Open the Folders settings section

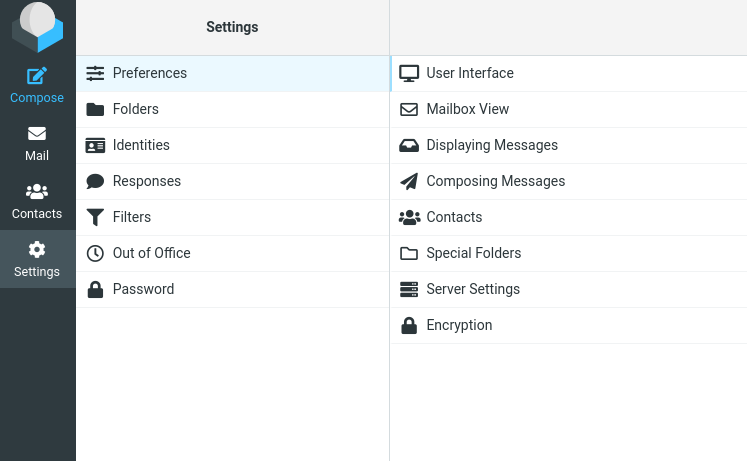point(135,109)
